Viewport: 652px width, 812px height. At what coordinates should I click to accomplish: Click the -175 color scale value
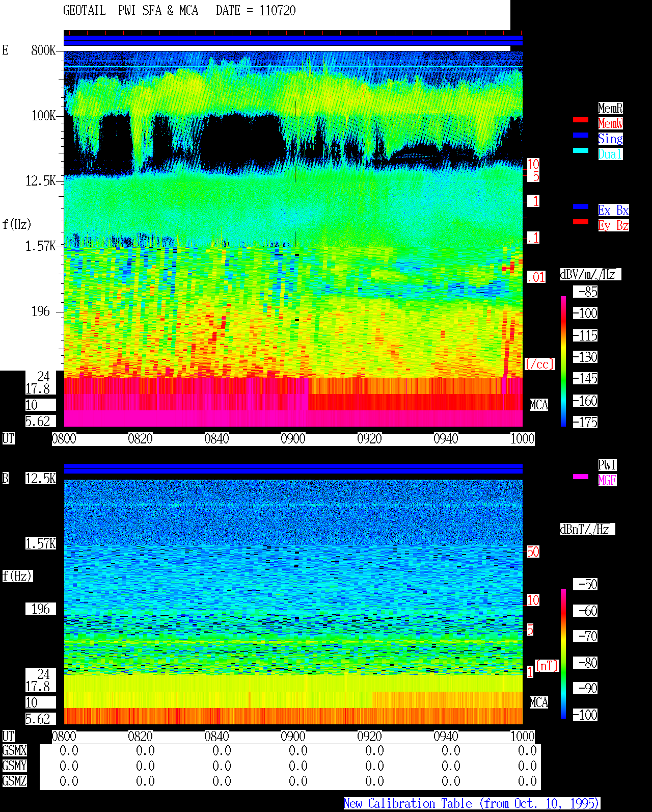click(586, 422)
